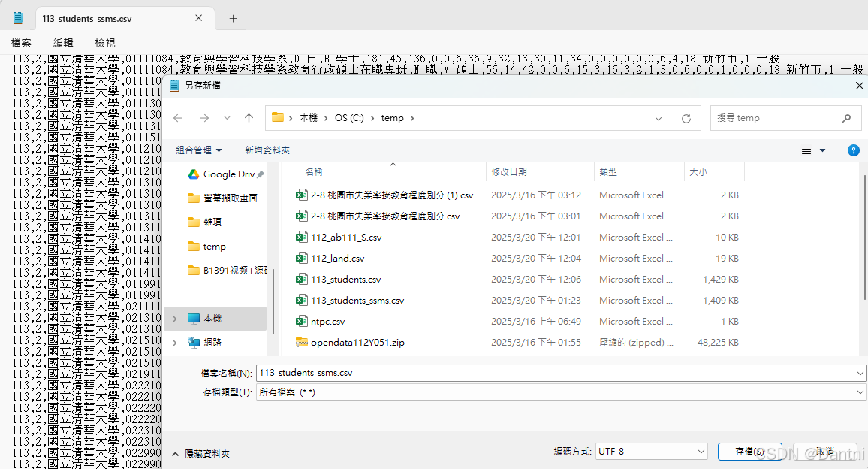The image size is (868, 469).
Task: Expand the 本機 tree node
Action: 175,319
